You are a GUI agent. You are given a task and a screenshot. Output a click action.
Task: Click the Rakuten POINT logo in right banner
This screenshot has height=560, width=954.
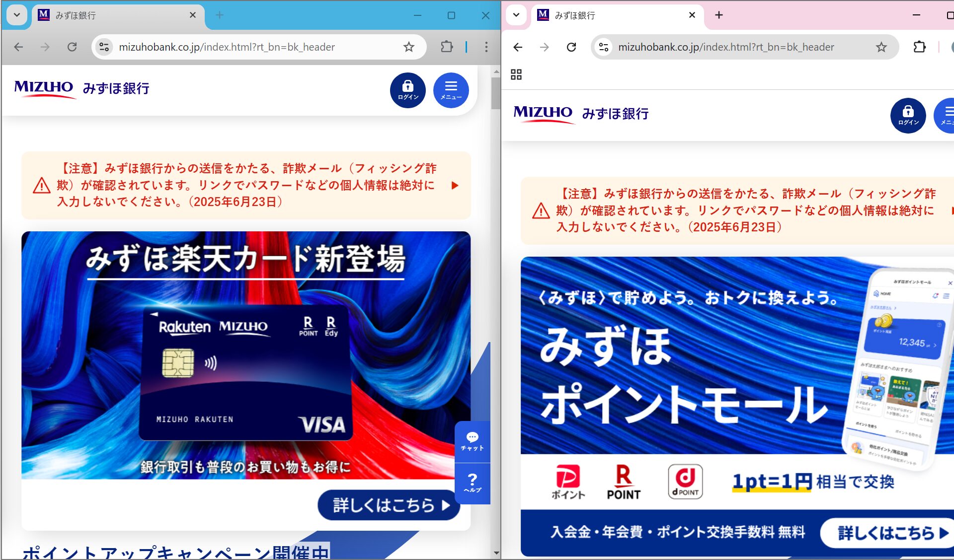coord(624,482)
